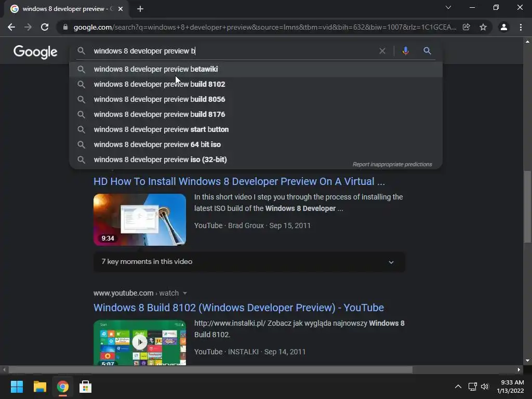
Task: Open the www.youtube.com result options arrow
Action: [185, 293]
